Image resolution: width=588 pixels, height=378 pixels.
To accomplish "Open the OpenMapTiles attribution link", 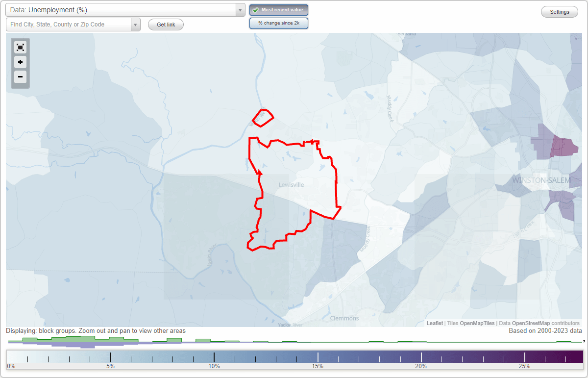I will 477,323.
